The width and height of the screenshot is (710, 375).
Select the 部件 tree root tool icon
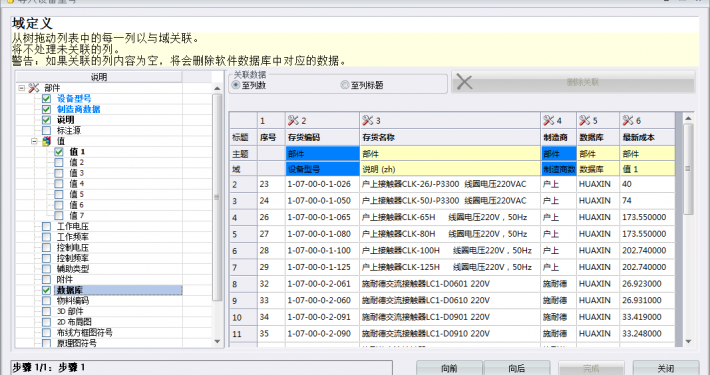point(34,88)
